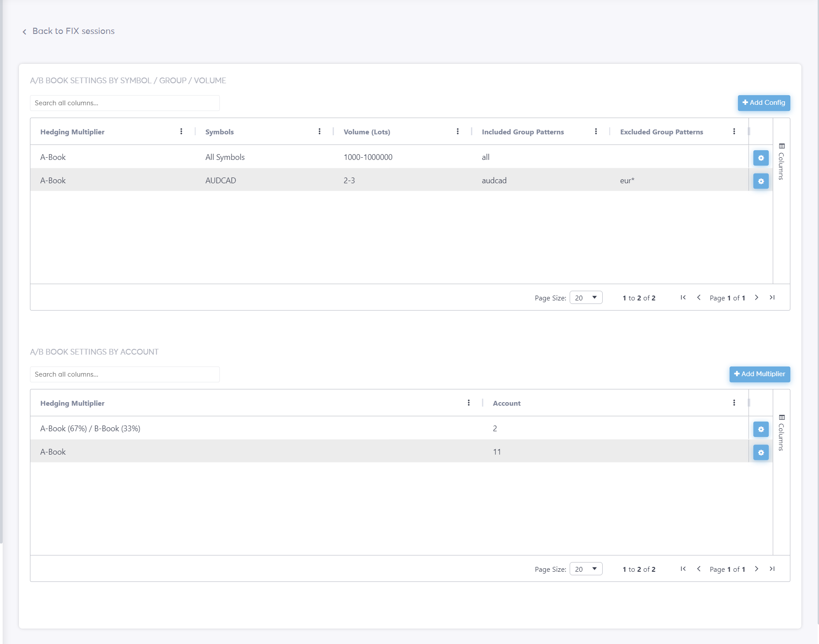Sort by Symbols column header
Image resolution: width=819 pixels, height=644 pixels.
pyautogui.click(x=219, y=132)
